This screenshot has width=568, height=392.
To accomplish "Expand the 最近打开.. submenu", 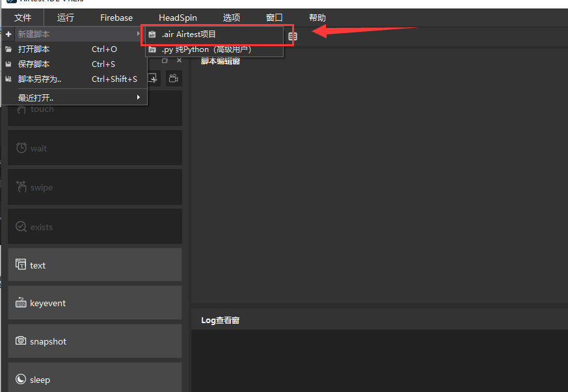I will pyautogui.click(x=74, y=98).
